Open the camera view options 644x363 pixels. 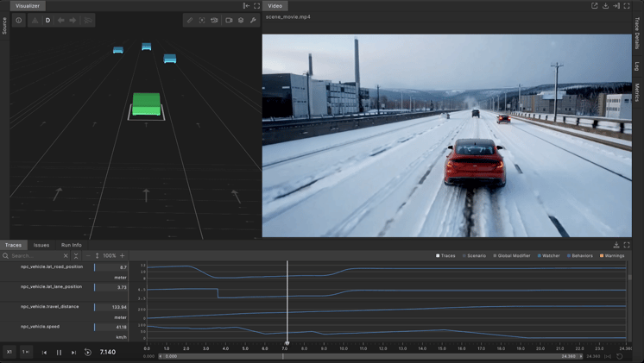coord(229,20)
